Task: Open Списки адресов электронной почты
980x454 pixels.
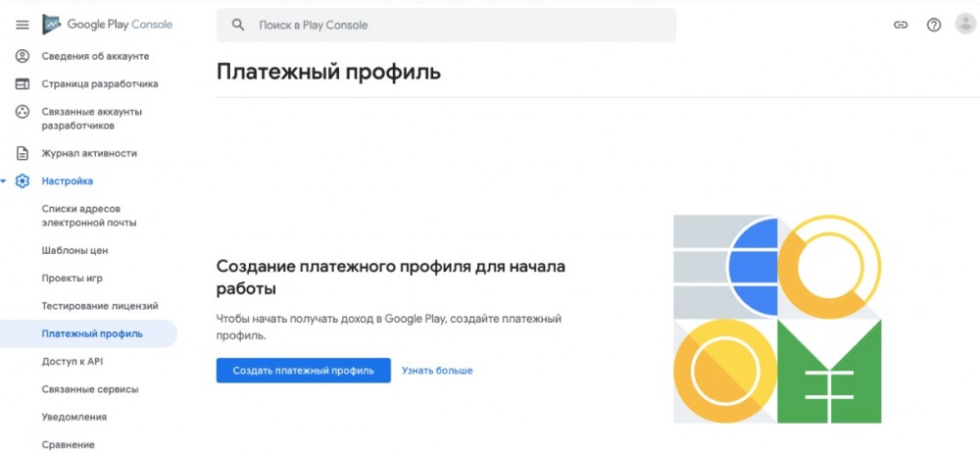Action: [x=89, y=216]
